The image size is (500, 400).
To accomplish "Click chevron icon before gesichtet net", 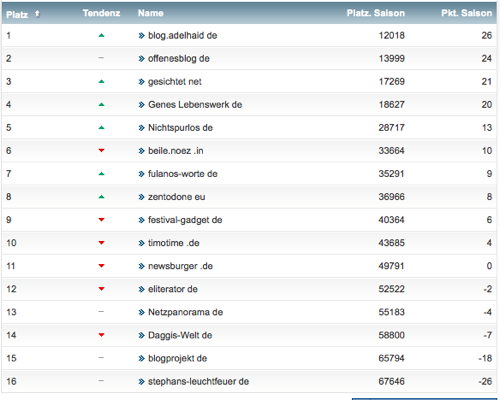I will pos(141,82).
